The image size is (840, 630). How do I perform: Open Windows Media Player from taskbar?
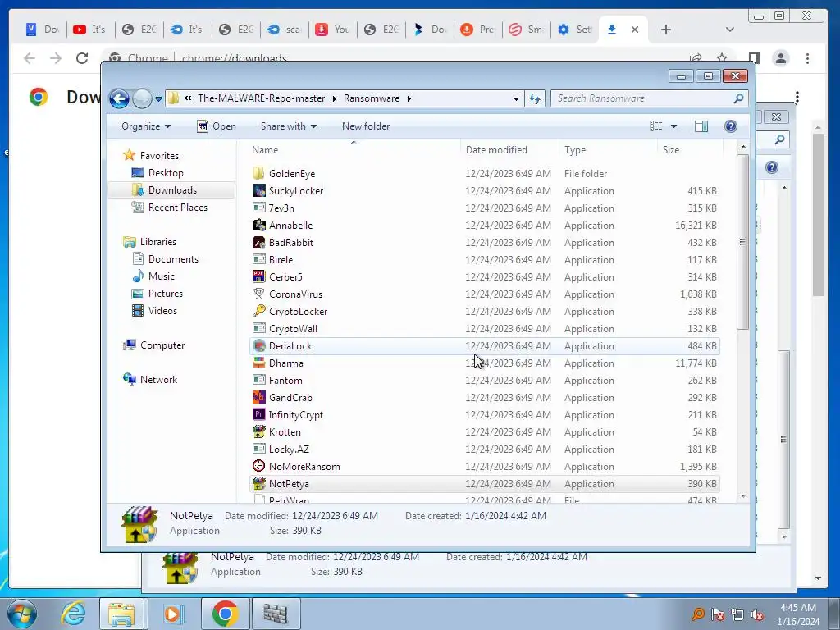click(172, 614)
